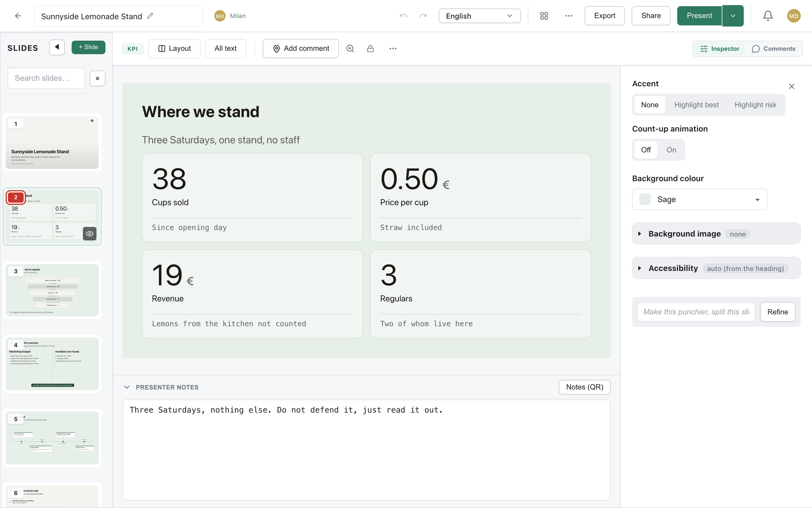Lock the slide with the padlock icon
The height and width of the screenshot is (508, 812).
[x=370, y=49]
